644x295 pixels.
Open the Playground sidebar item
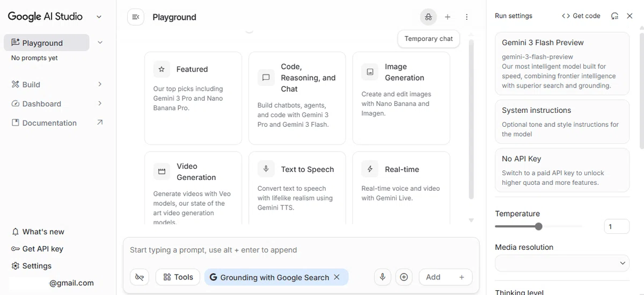point(47,43)
